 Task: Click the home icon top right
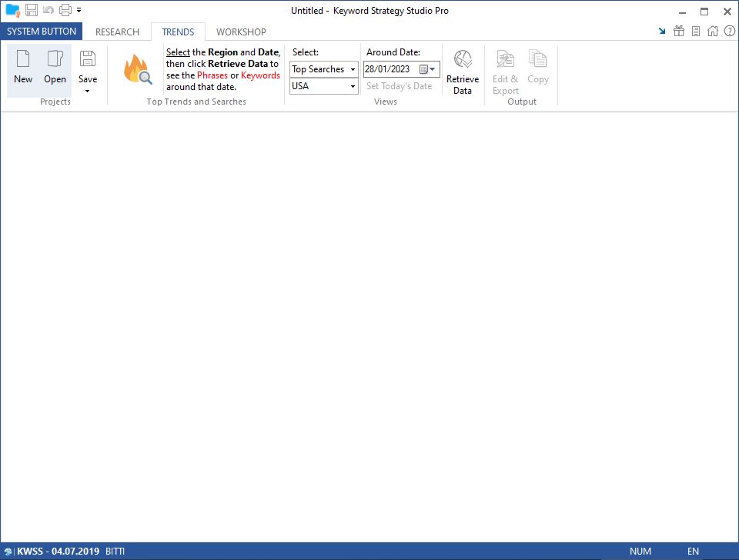coord(713,31)
